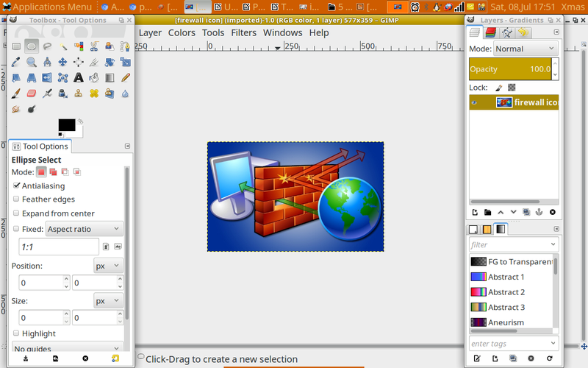Screen dimensions: 588x368
Task: Select the Fuzzy Select magic wand tool
Action: tap(63, 46)
